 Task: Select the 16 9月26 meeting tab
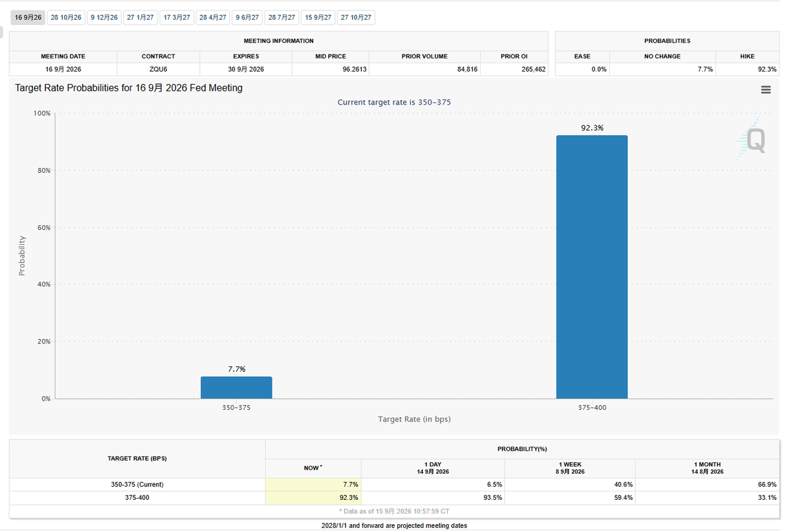coord(28,17)
